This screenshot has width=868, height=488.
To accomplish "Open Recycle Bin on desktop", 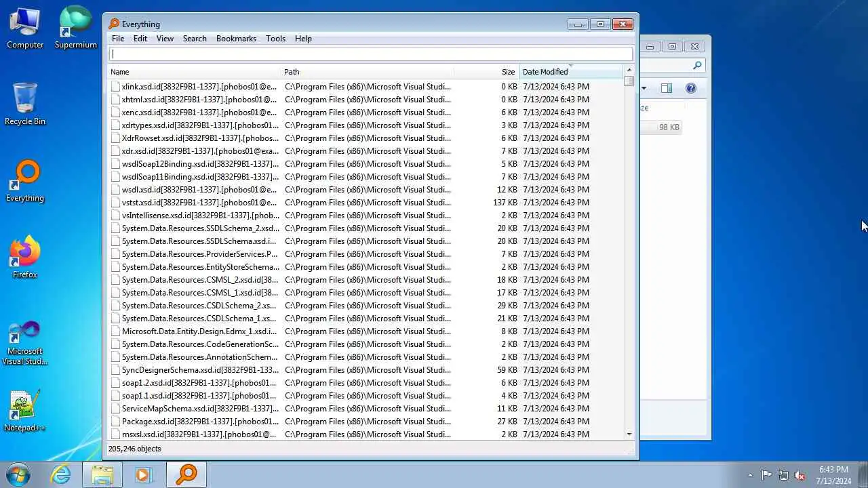I will click(25, 104).
